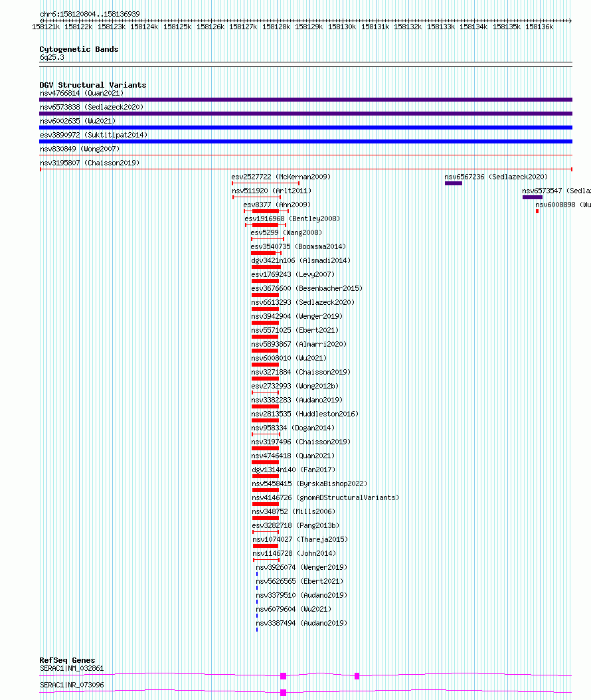Open the esv1769243 (Levy2007) variant

coord(293,274)
